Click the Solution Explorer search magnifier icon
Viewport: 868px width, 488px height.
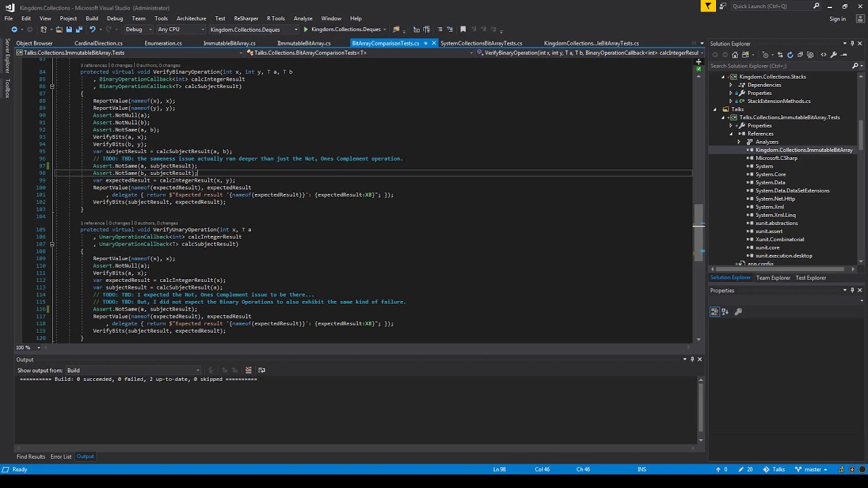pos(855,66)
